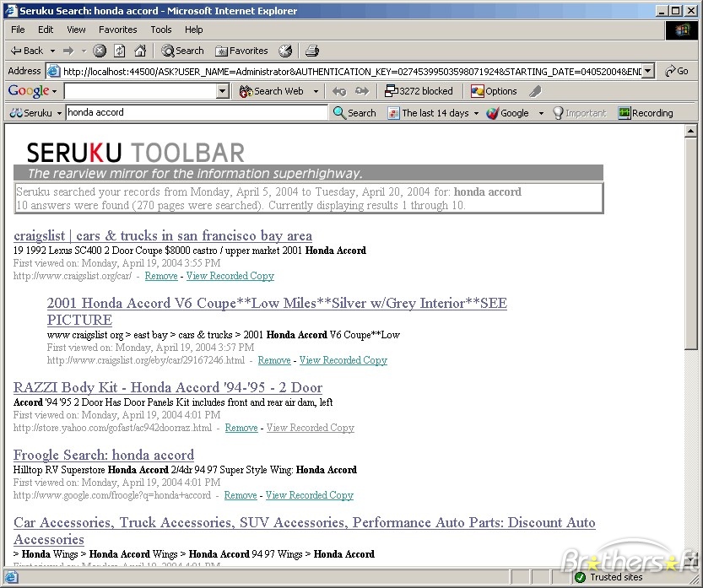
Task: Click the Seruku 'honda accord' search field
Action: pyautogui.click(x=197, y=112)
